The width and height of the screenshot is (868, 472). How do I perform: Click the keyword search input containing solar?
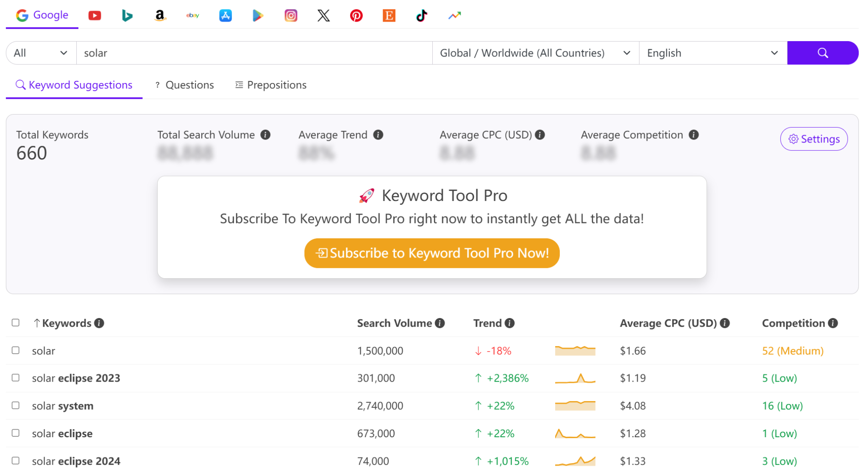[x=254, y=53]
